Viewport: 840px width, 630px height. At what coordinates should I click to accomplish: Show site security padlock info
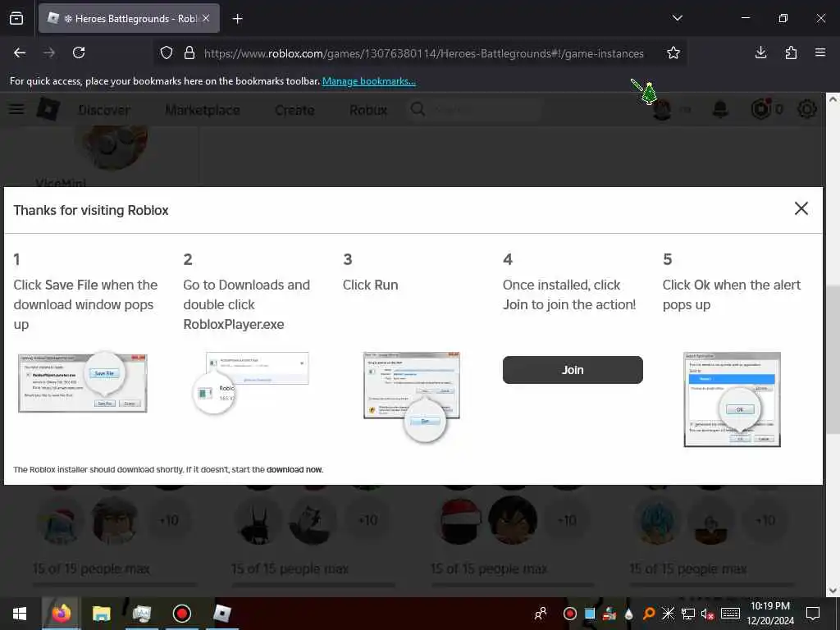[x=189, y=53]
